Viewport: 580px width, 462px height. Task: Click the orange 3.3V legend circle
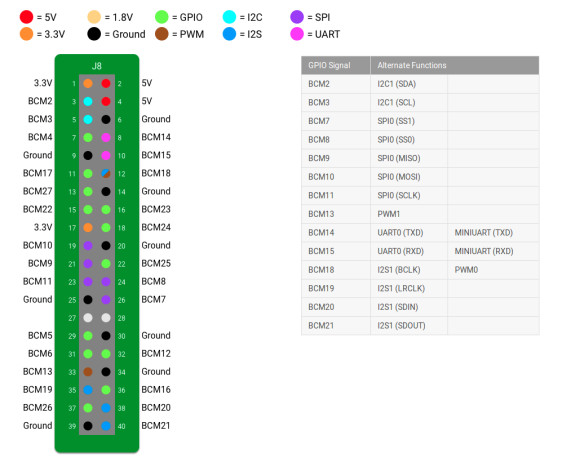(27, 34)
